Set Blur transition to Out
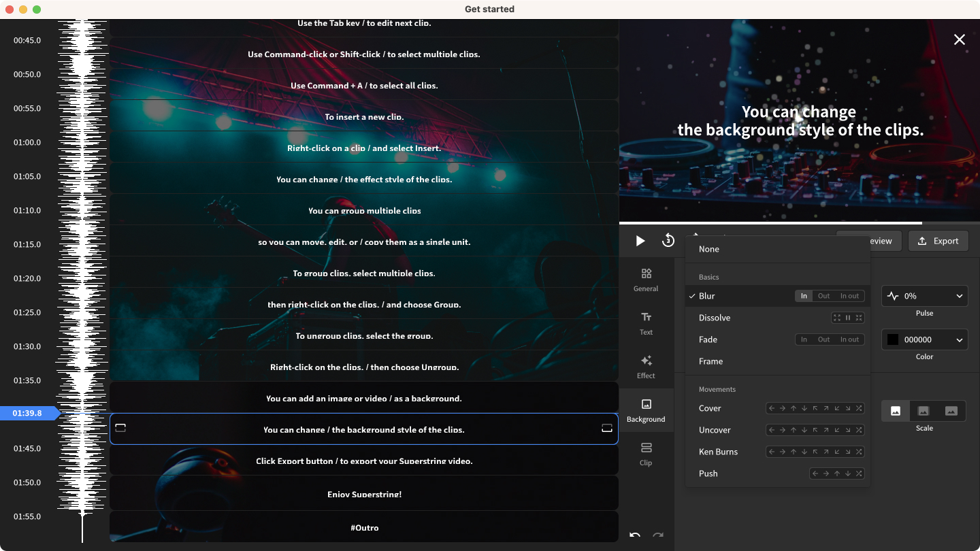Viewport: 980px width, 551px height. tap(823, 296)
